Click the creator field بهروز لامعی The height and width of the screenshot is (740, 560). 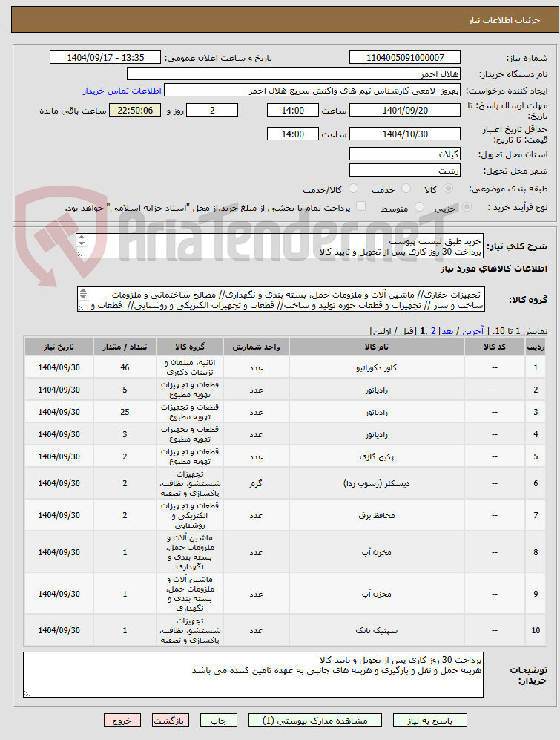tap(312, 91)
